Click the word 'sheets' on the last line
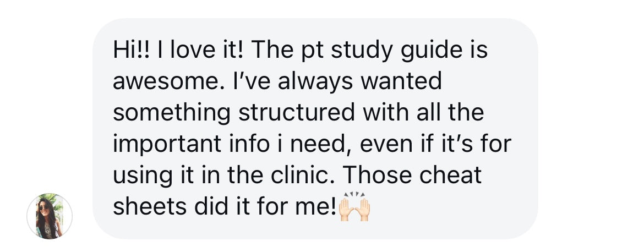The width and height of the screenshot is (644, 252). (x=150, y=206)
